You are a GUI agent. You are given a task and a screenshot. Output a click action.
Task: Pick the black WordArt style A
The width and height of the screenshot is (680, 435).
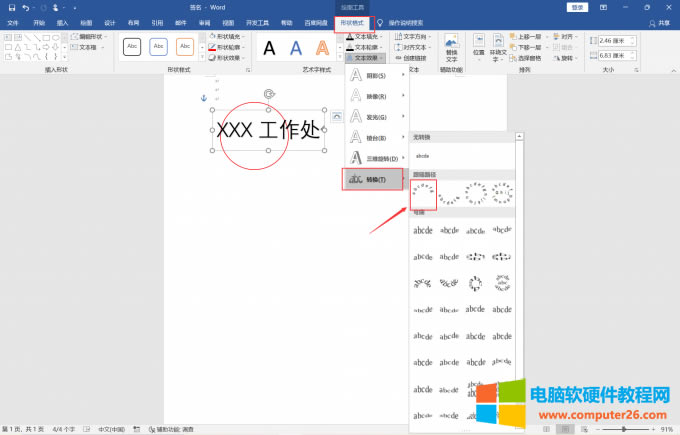(x=269, y=47)
